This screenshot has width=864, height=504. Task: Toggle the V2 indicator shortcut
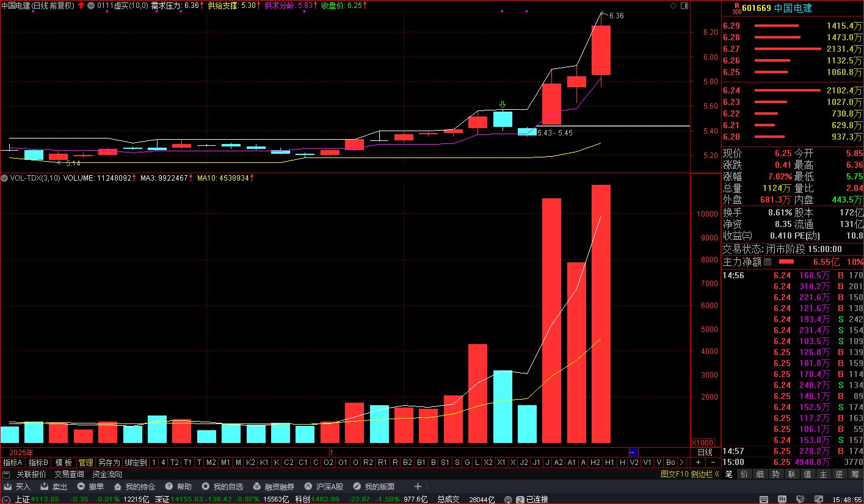click(x=634, y=463)
